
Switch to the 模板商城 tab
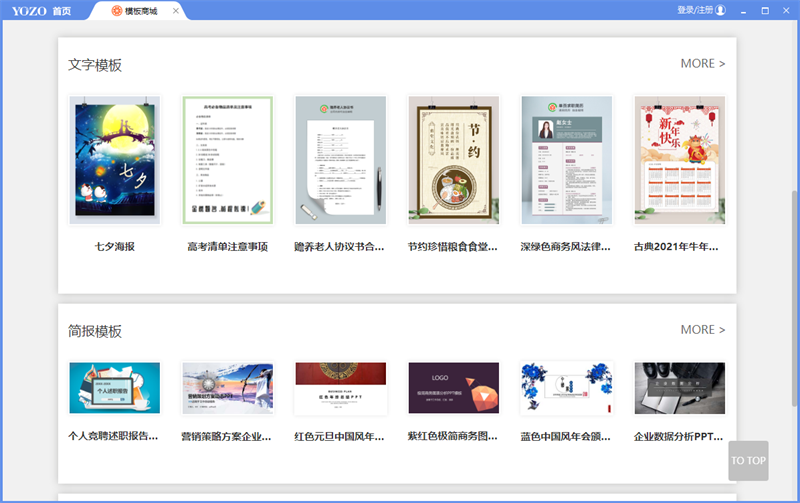pos(139,11)
